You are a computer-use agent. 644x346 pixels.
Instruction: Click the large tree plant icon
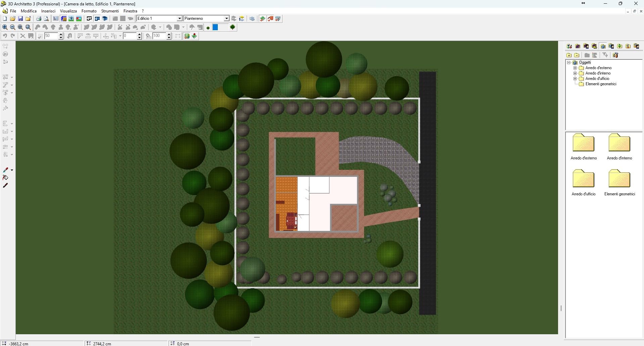(x=233, y=27)
